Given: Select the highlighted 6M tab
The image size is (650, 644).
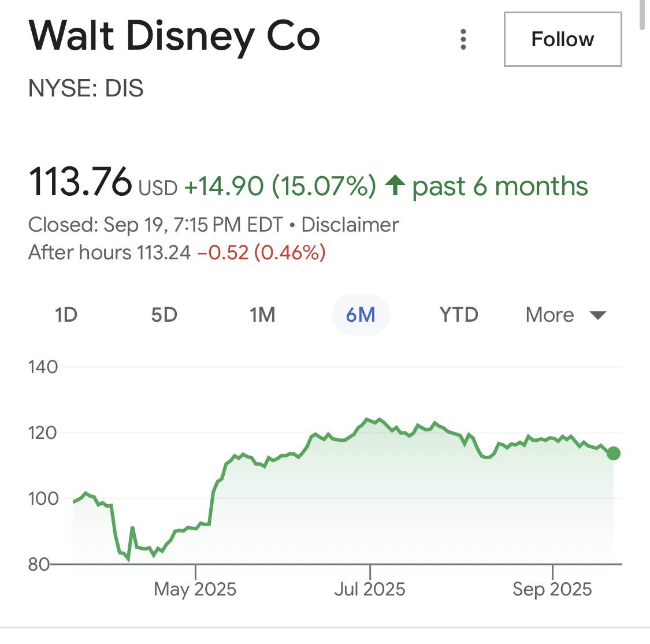Looking at the screenshot, I should coord(361,315).
